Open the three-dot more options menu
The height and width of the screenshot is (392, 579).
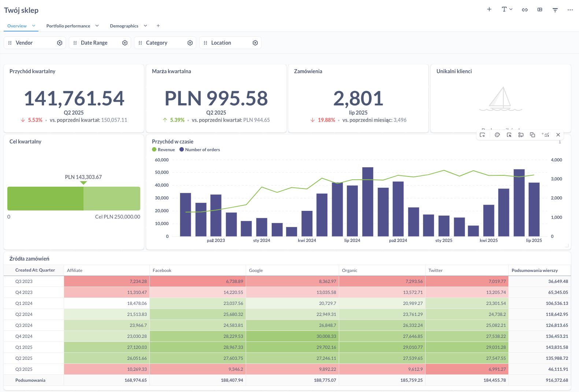coord(570,10)
